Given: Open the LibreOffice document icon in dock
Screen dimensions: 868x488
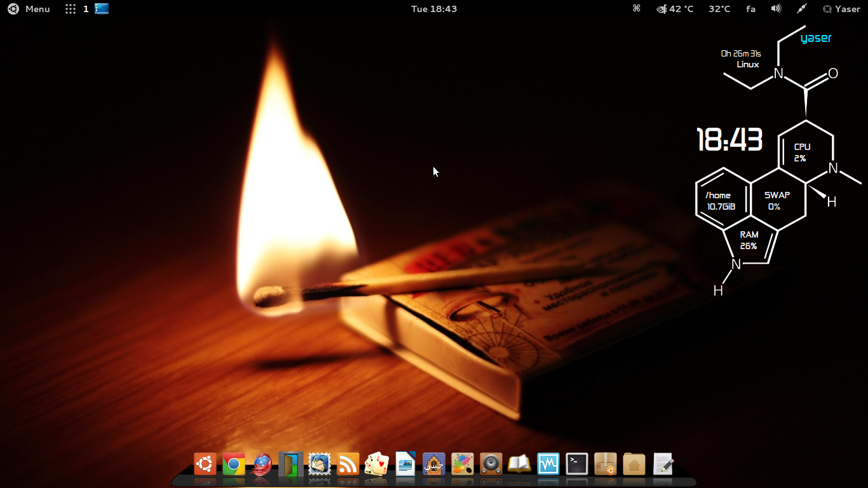Looking at the screenshot, I should pos(405,464).
